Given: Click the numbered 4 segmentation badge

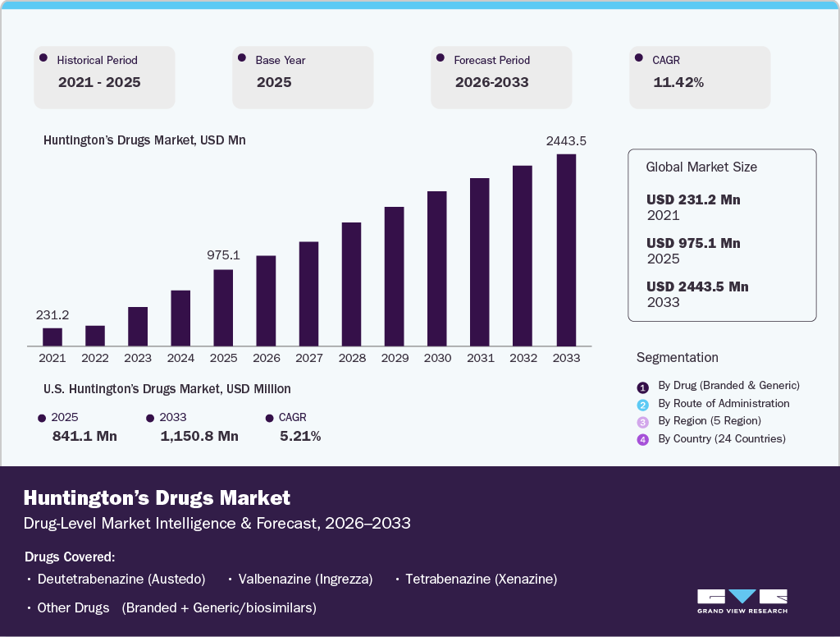Looking at the screenshot, I should pos(643,440).
